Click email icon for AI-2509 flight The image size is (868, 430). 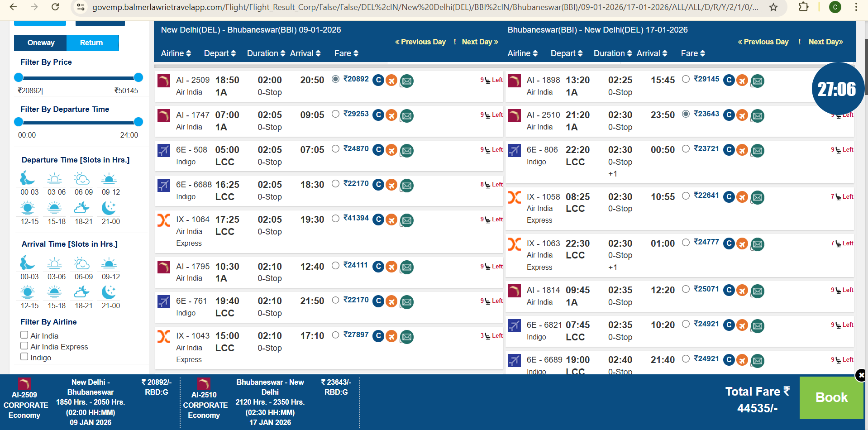click(407, 81)
